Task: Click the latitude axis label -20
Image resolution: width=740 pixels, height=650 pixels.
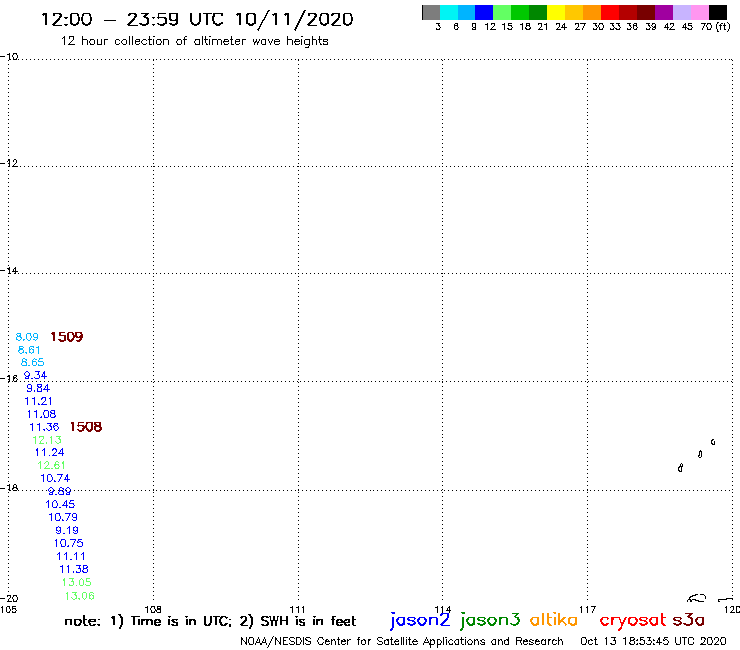Action: point(9,599)
